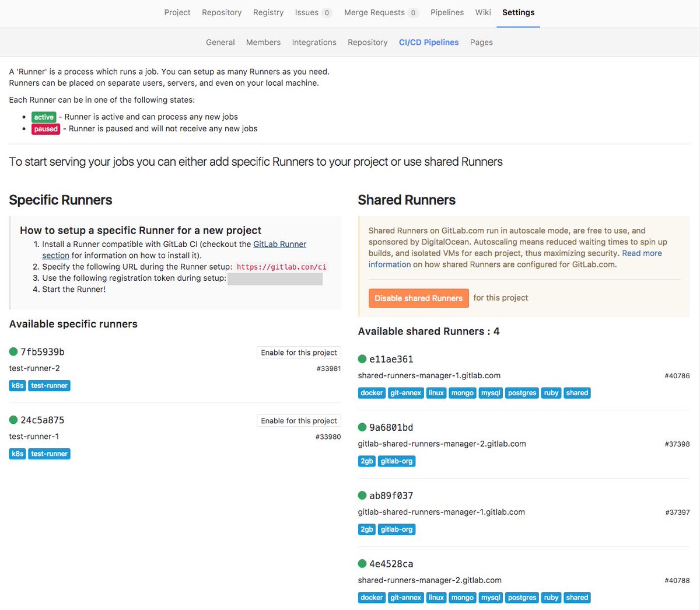This screenshot has height=610, width=700.
Task: Click hostname gitlab-shared-runners-manager-2.gitlab.com
Action: [x=442, y=444]
